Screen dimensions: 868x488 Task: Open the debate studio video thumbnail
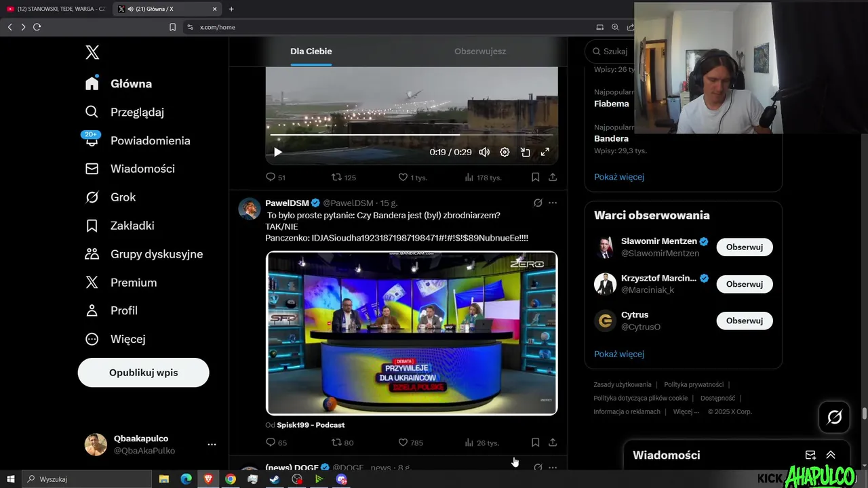pos(412,333)
